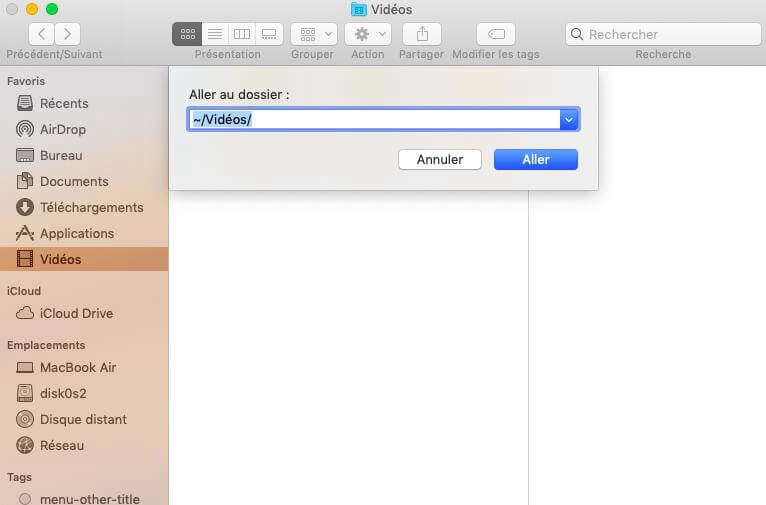Click the disk0s2 drive icon
Screen dimensions: 766x505
[25, 393]
